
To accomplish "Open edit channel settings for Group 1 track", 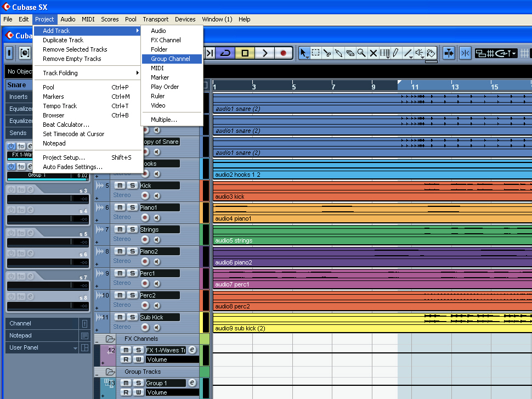I will (192, 383).
